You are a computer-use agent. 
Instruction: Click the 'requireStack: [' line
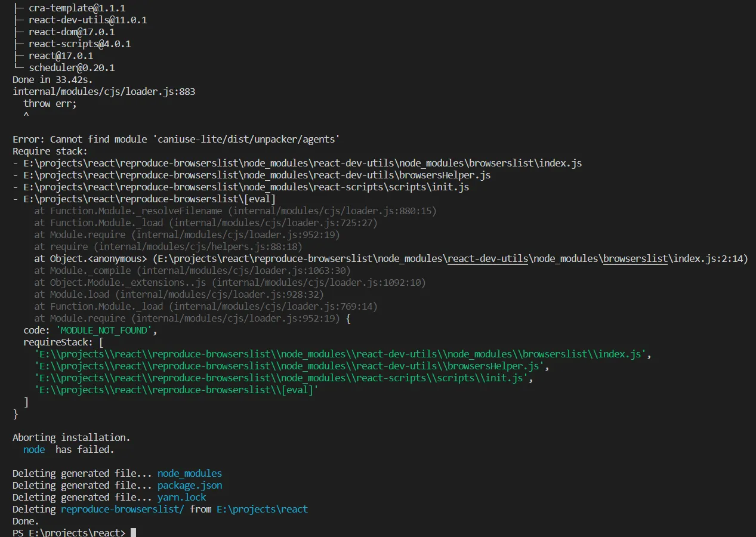63,342
